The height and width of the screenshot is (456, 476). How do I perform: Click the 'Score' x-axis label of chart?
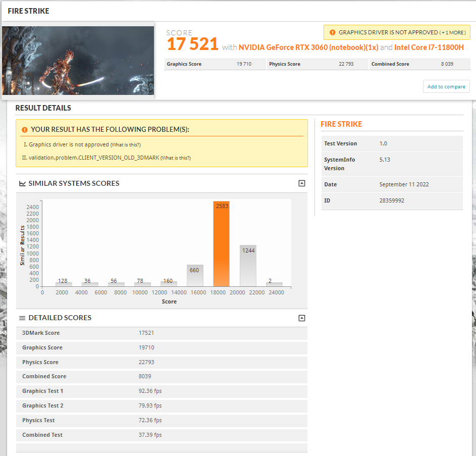[169, 301]
